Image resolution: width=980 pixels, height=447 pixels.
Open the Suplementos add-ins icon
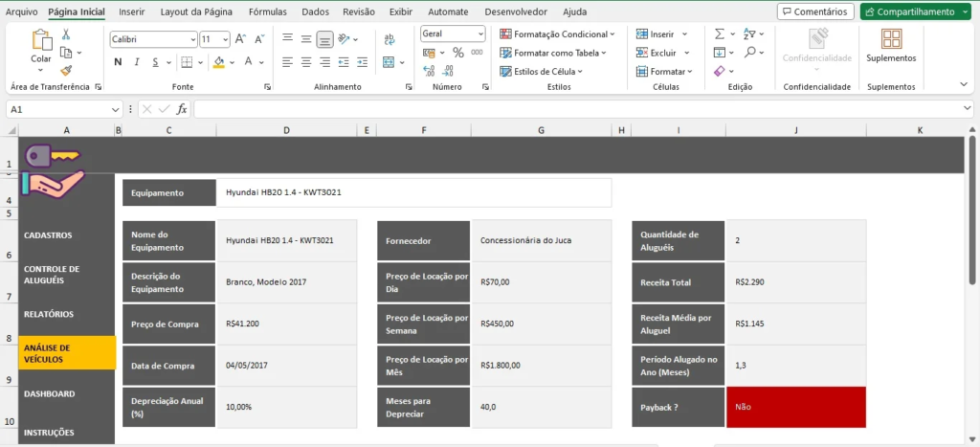click(891, 45)
